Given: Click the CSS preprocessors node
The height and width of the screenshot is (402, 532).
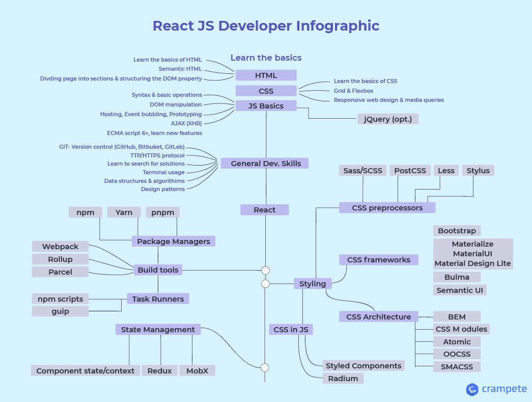Looking at the screenshot, I should (387, 207).
